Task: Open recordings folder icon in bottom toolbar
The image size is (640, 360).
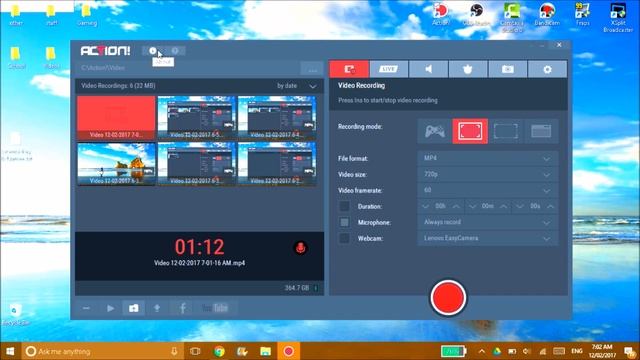Action: click(133, 308)
